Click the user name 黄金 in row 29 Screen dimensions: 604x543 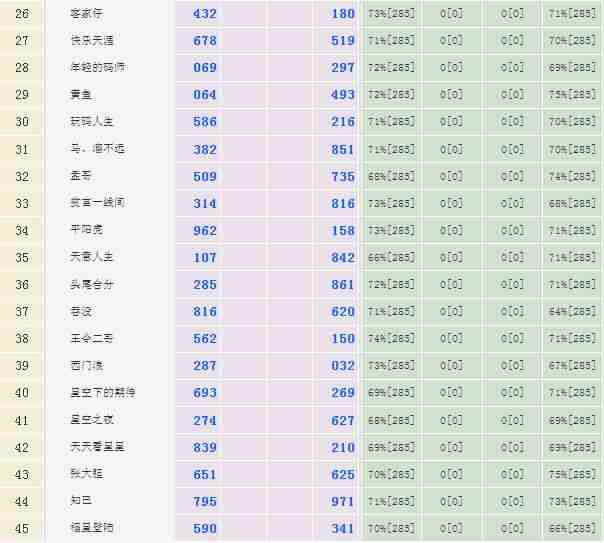point(80,95)
